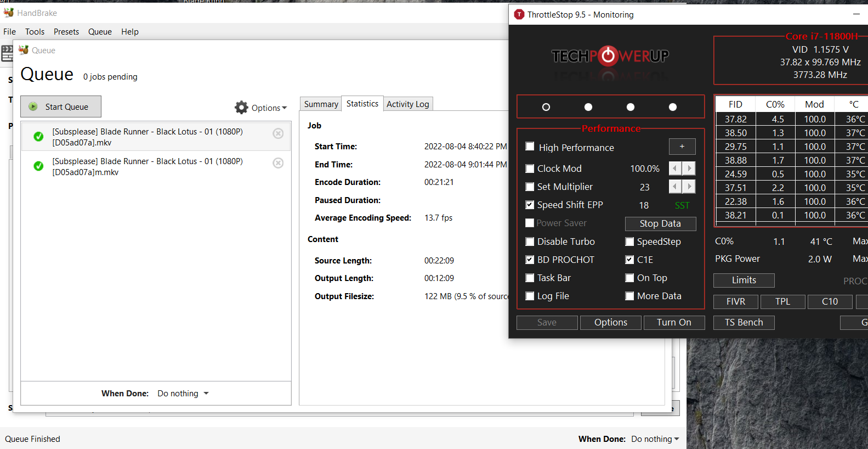Select the first performance profile radio button

(546, 107)
